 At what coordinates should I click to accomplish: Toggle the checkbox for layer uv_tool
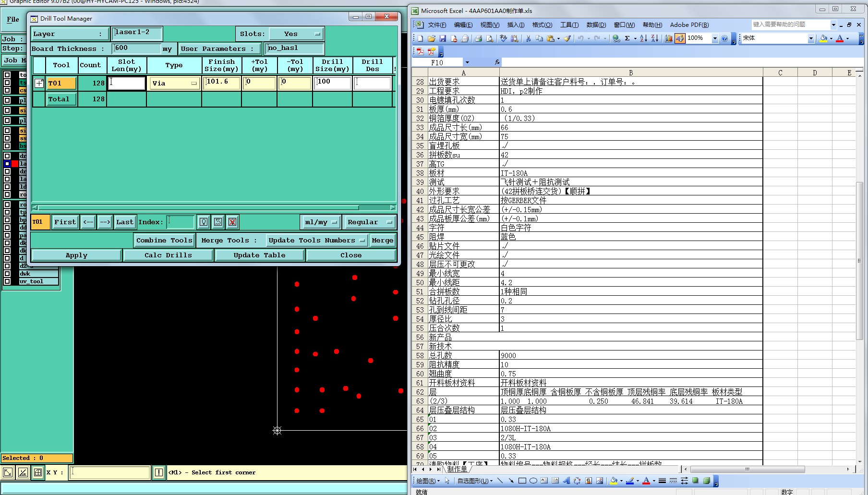pyautogui.click(x=7, y=281)
